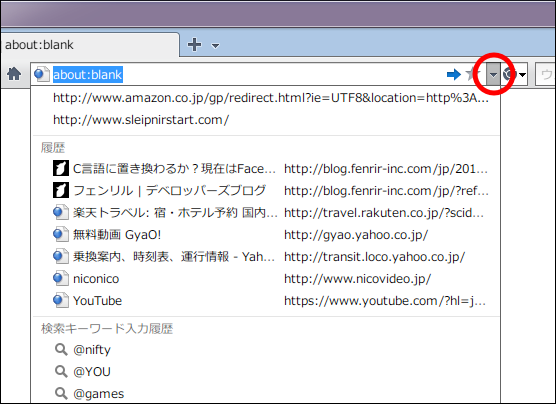Open 無料動画 GyaO! history entry
This screenshot has width=556, height=404.
[266, 234]
